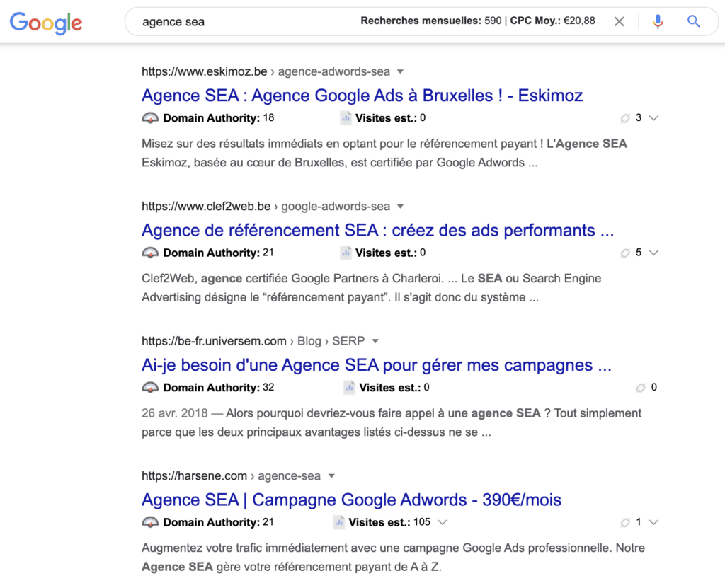Click backlinks icon beside 1 on Harsene result
Image resolution: width=725 pixels, height=588 pixels.
pos(625,522)
